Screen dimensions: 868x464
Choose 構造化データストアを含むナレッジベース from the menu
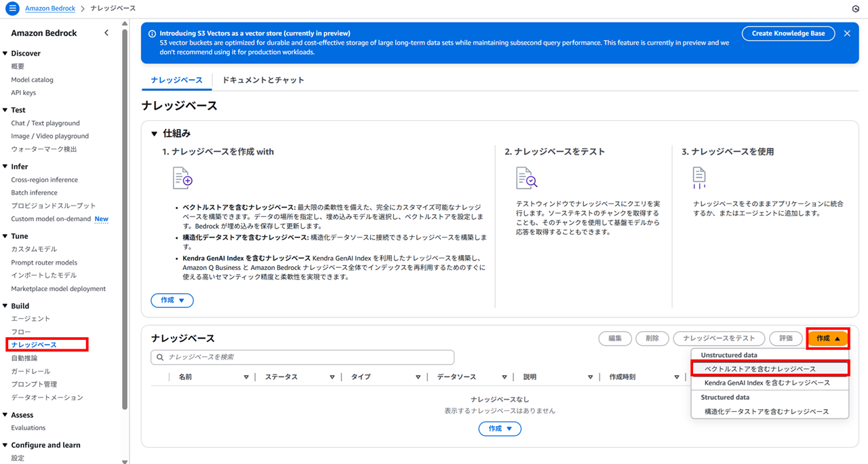point(770,412)
